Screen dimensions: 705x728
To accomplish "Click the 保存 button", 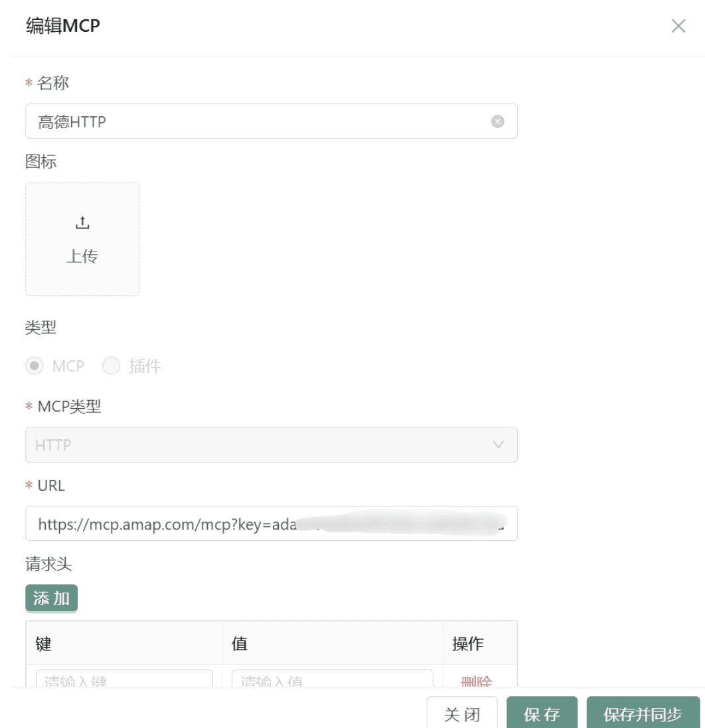I will 542,714.
